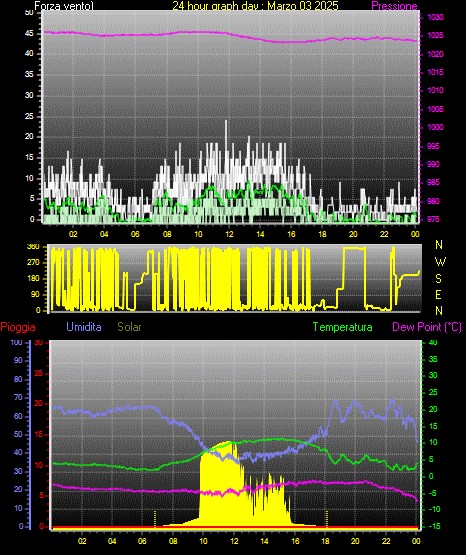The height and width of the screenshot is (555, 466).
Task: Click the 1005 pressure axis value
Action: point(435,109)
